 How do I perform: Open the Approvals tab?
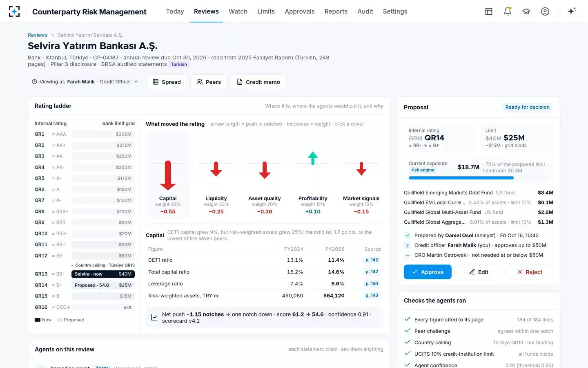(x=300, y=11)
